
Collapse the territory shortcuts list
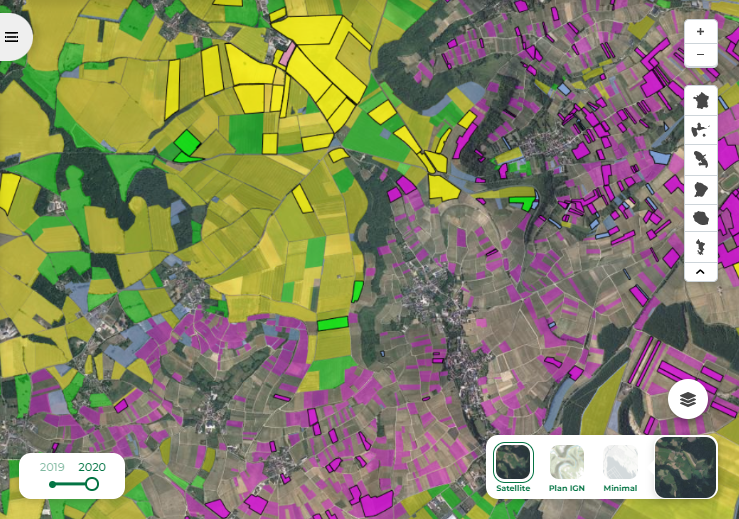700,271
